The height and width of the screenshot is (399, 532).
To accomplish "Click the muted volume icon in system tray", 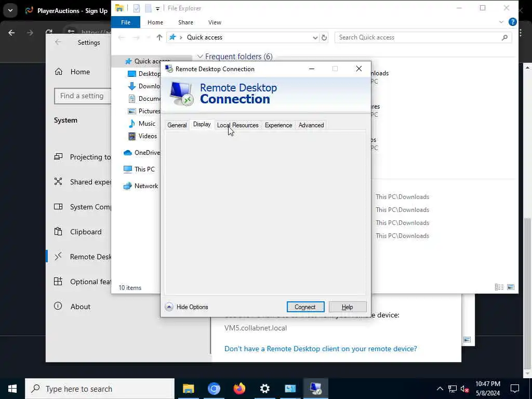I will point(464,389).
